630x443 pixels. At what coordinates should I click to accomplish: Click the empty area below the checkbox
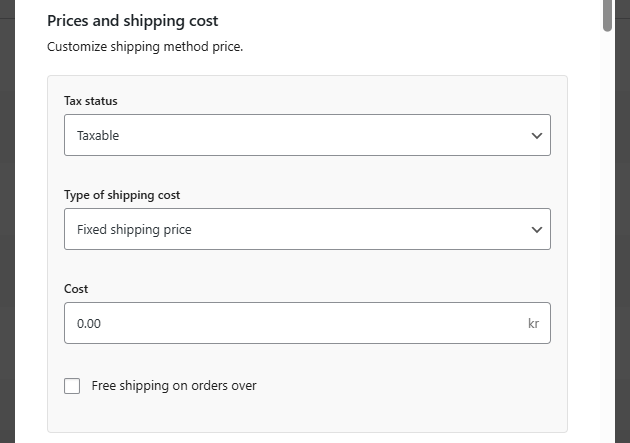[x=300, y=415]
